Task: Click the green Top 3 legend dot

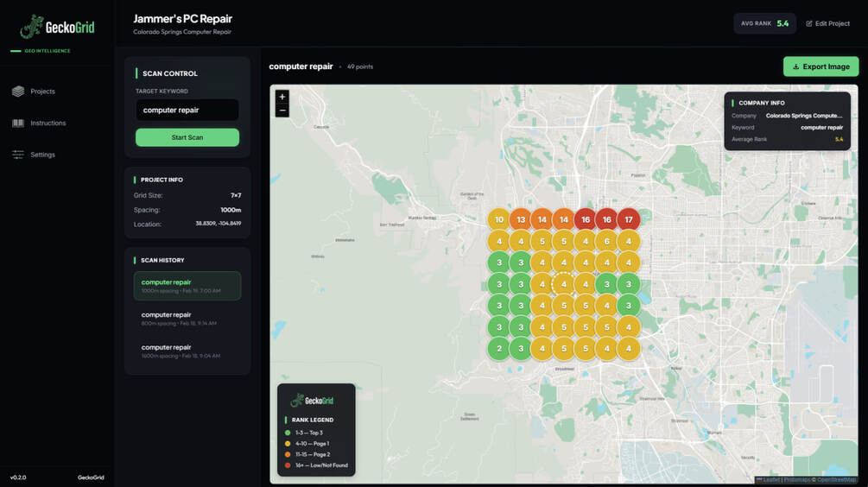Action: click(288, 433)
